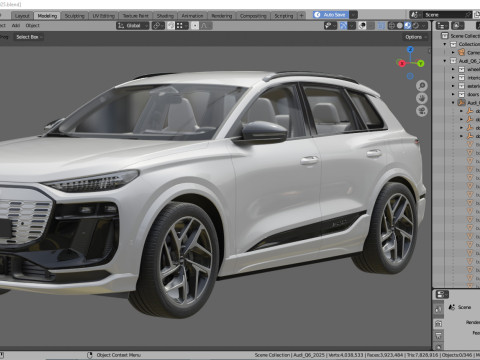Open proportional falloff dropdown

206,26
